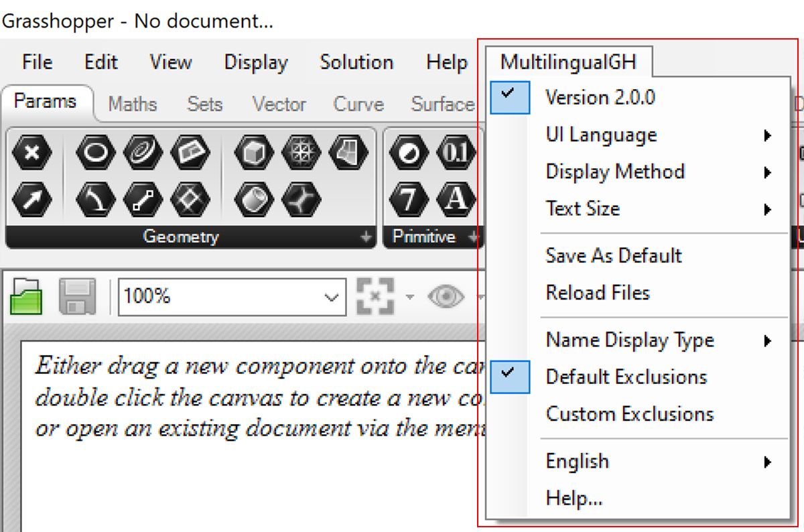Open the Display menu
Viewport: 804px width, 532px height.
[x=256, y=62]
